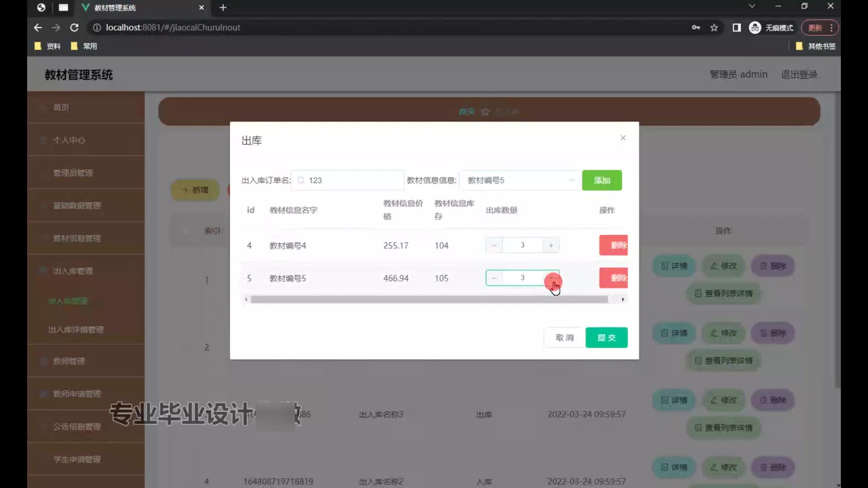
Task: Click the green 添加 button
Action: [x=602, y=180]
